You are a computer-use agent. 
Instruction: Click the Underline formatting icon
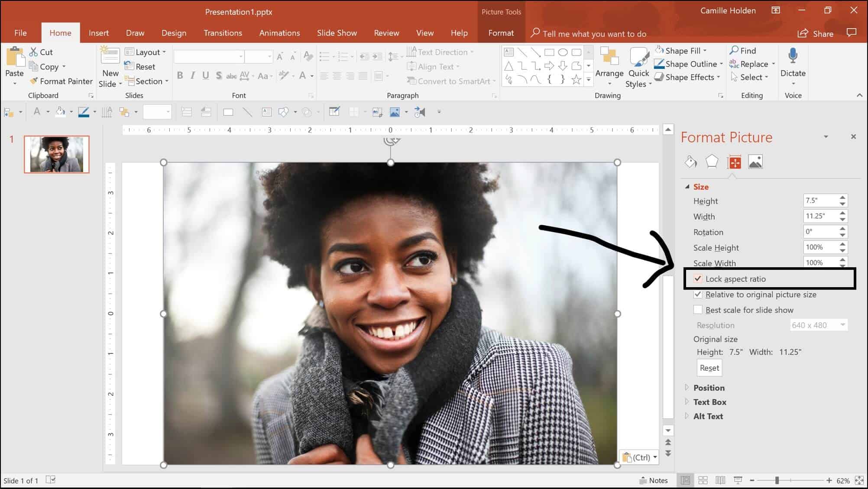click(206, 76)
